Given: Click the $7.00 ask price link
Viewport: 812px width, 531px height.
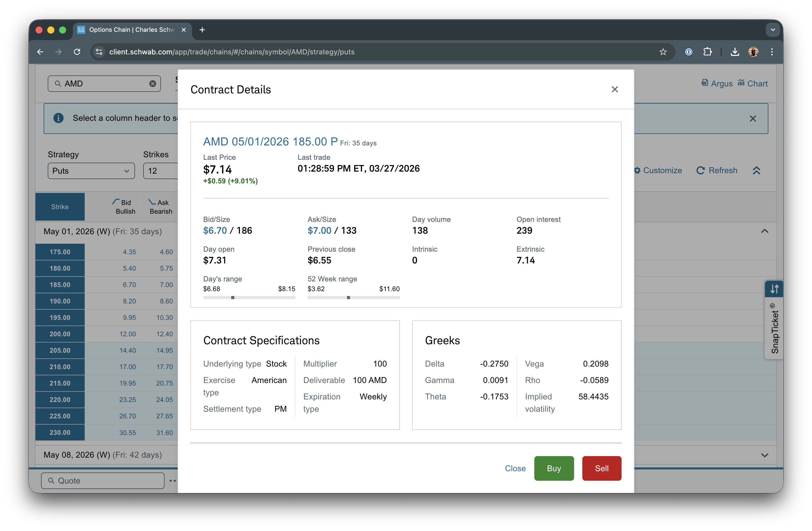Looking at the screenshot, I should 319,231.
